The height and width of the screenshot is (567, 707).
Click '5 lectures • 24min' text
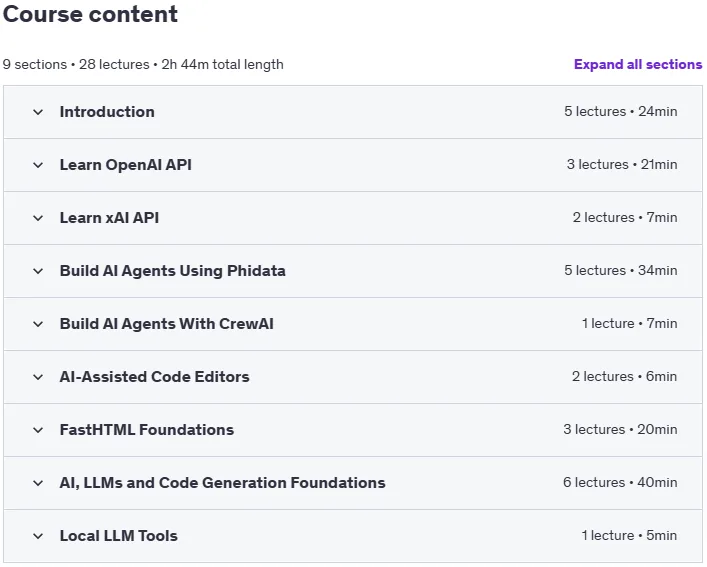[x=620, y=111]
